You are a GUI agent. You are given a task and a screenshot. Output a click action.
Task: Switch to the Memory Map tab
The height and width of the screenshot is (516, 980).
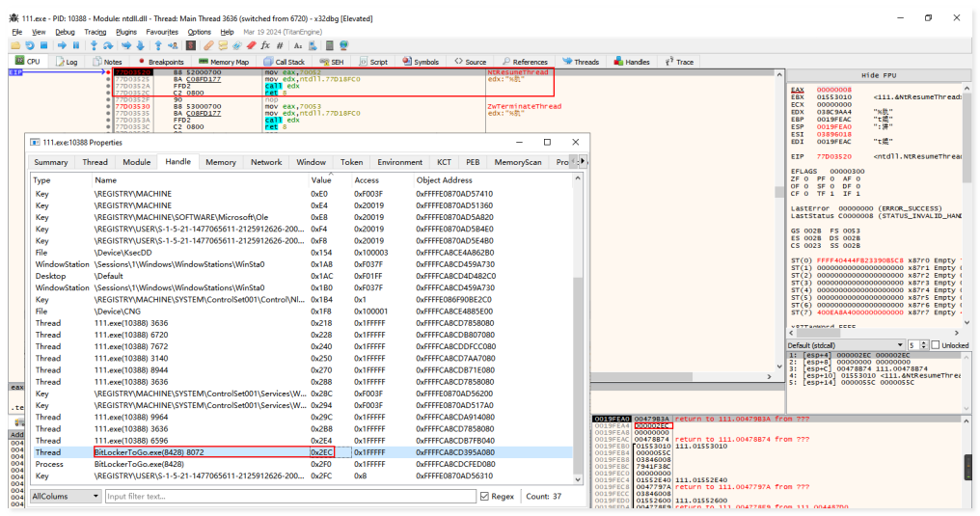pos(225,62)
